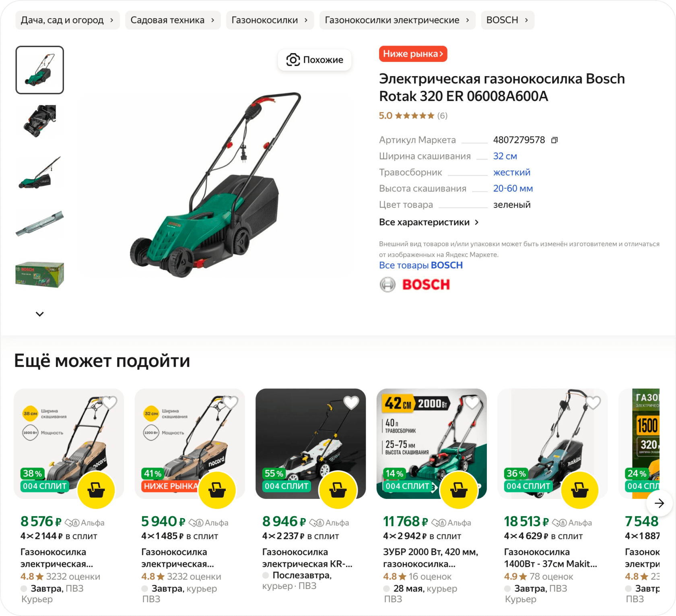This screenshot has height=616, width=676.
Task: Open the Ниже рынка badge details
Action: [x=413, y=54]
